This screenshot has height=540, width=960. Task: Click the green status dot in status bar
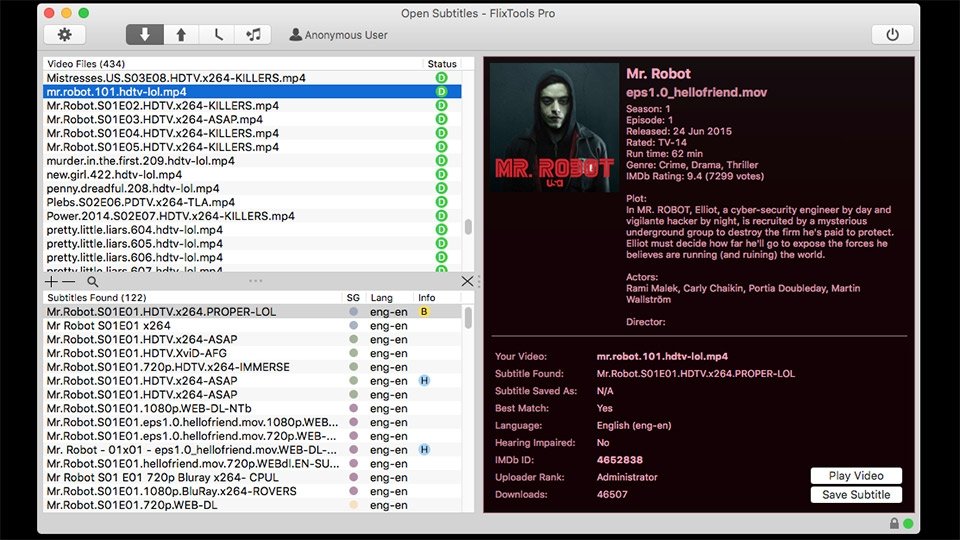point(908,523)
